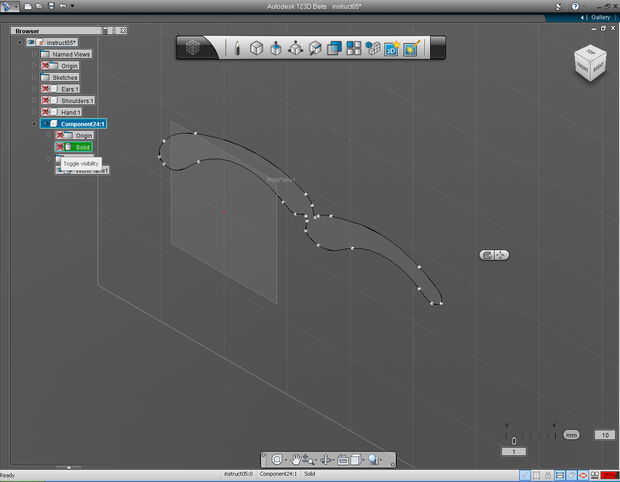This screenshot has height=482, width=620.
Task: Select the Create extrude tool
Action: pos(276,48)
